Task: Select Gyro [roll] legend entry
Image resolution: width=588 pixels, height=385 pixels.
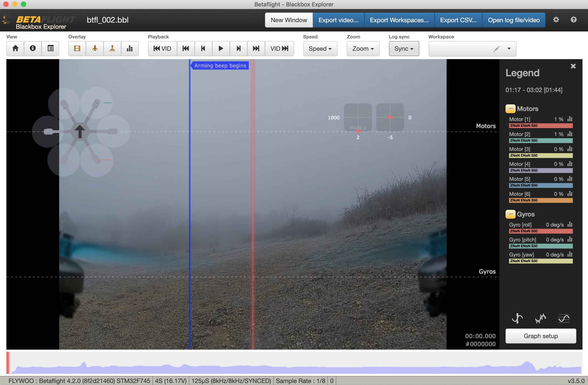Action: [520, 225]
